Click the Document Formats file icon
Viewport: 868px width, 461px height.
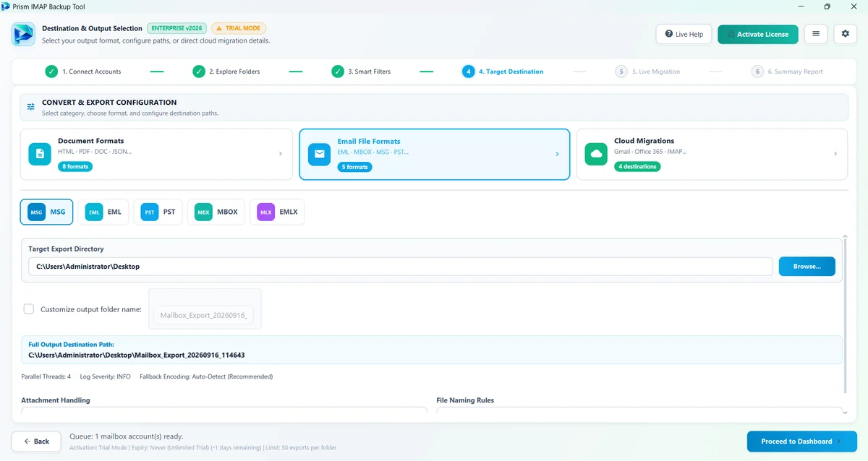pyautogui.click(x=40, y=154)
